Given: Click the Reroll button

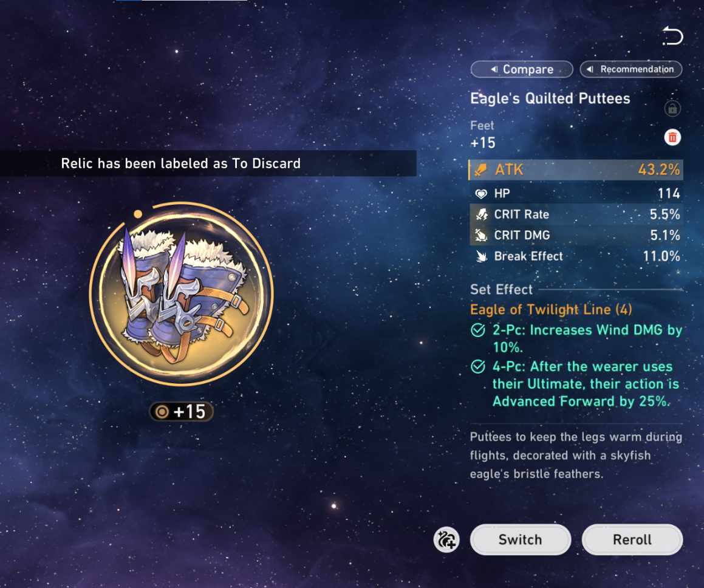Looking at the screenshot, I should point(632,539).
